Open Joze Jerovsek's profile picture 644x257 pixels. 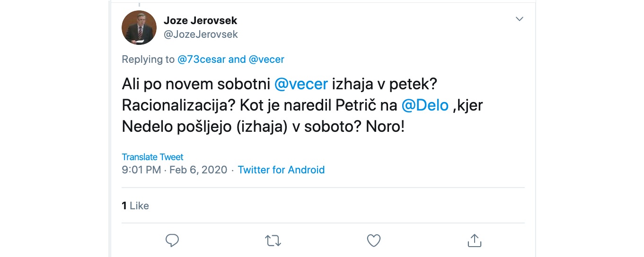139,27
